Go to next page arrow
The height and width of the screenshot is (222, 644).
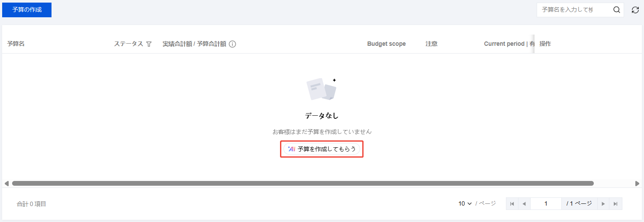click(603, 203)
